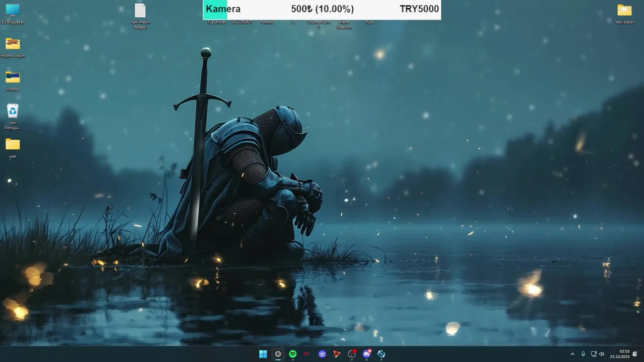Select the user folder on the desktop

click(x=13, y=148)
